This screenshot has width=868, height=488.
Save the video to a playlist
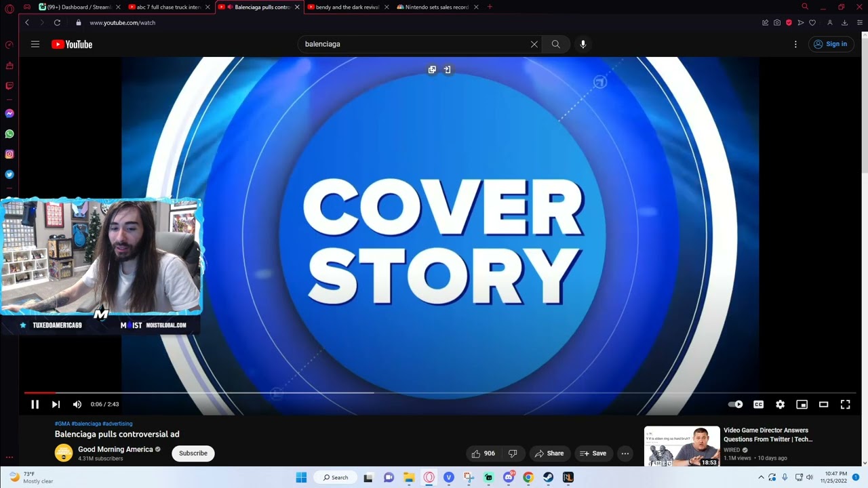[x=593, y=453]
